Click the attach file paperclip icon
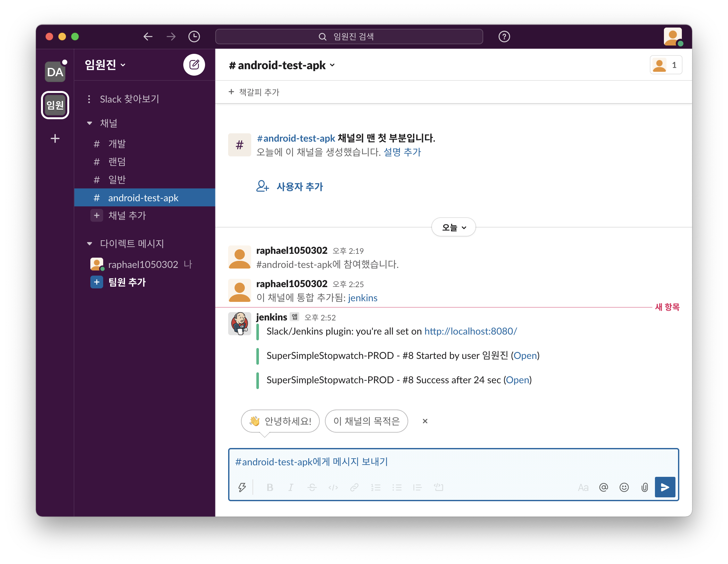The image size is (728, 564). tap(644, 487)
